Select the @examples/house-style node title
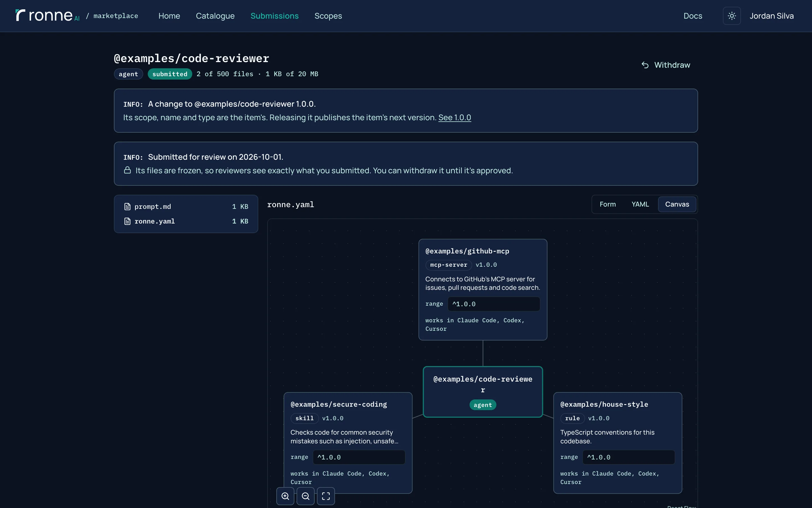The height and width of the screenshot is (508, 812). [x=604, y=404]
